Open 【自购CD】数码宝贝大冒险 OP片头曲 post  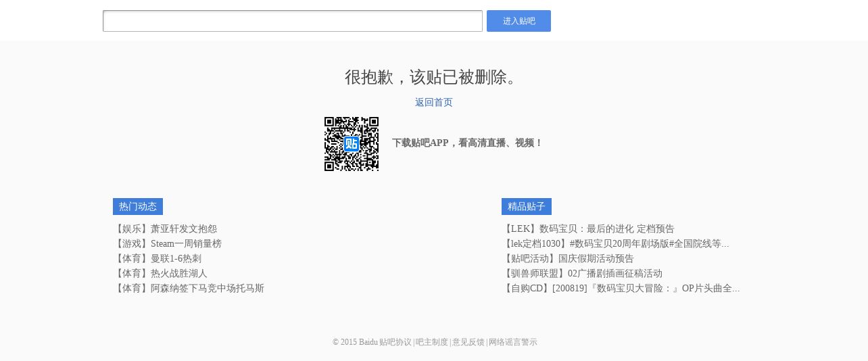tap(621, 288)
